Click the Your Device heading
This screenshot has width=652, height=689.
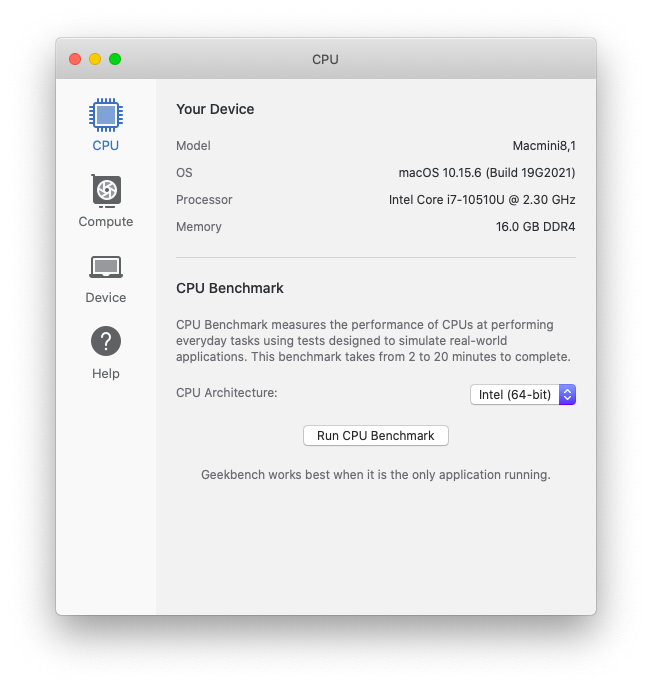click(x=215, y=109)
